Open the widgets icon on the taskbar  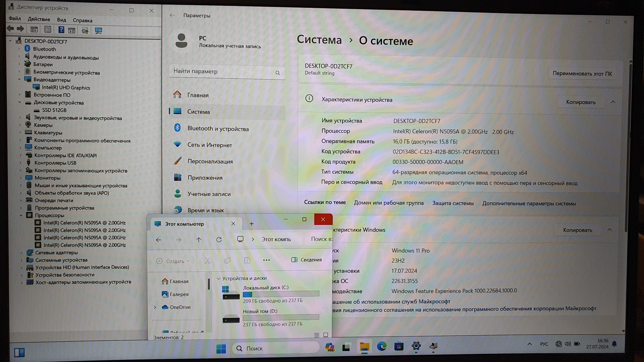point(19,352)
